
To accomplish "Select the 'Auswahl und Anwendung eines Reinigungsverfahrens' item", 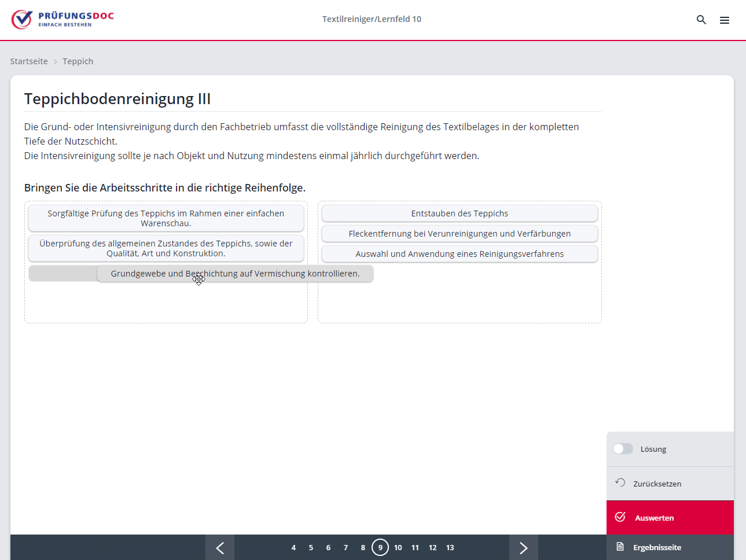I will tap(460, 254).
